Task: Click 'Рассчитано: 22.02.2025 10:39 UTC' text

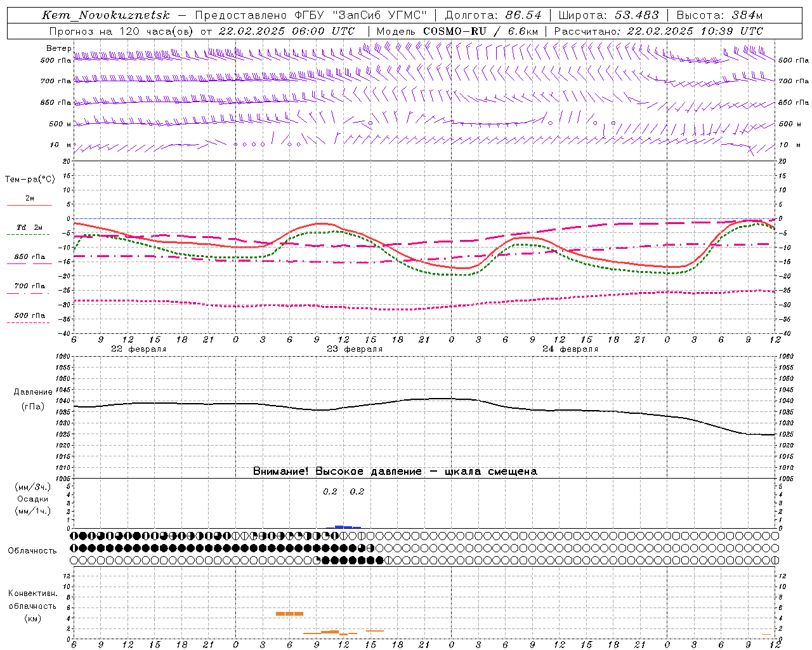Action: click(x=658, y=31)
